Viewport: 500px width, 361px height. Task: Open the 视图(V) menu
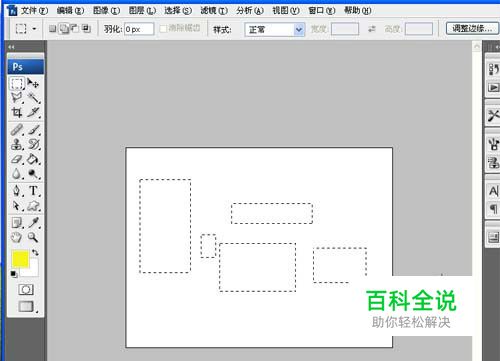click(x=286, y=11)
